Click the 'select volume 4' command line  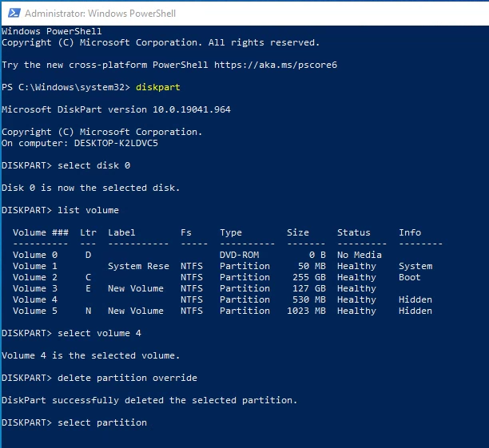96,333
